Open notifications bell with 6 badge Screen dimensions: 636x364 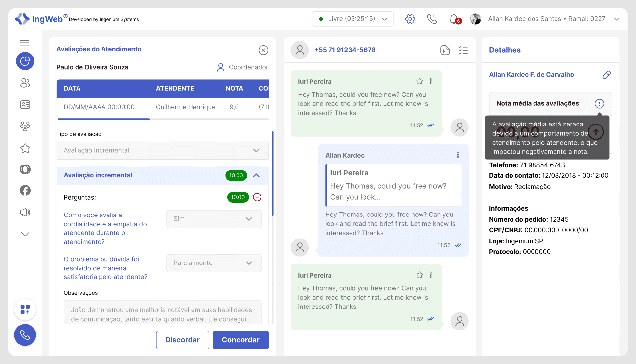pos(455,19)
